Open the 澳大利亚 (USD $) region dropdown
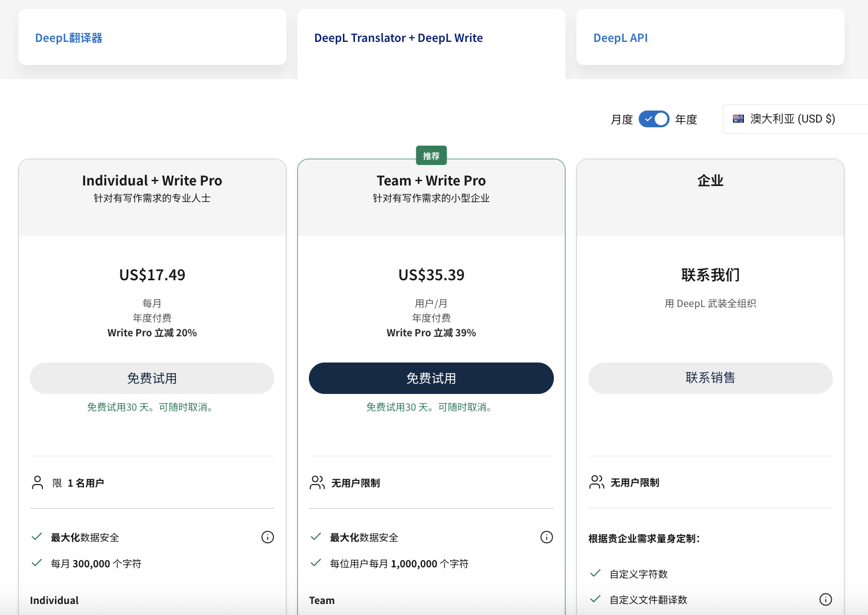Screen dimensions: 868x615 (x=795, y=119)
